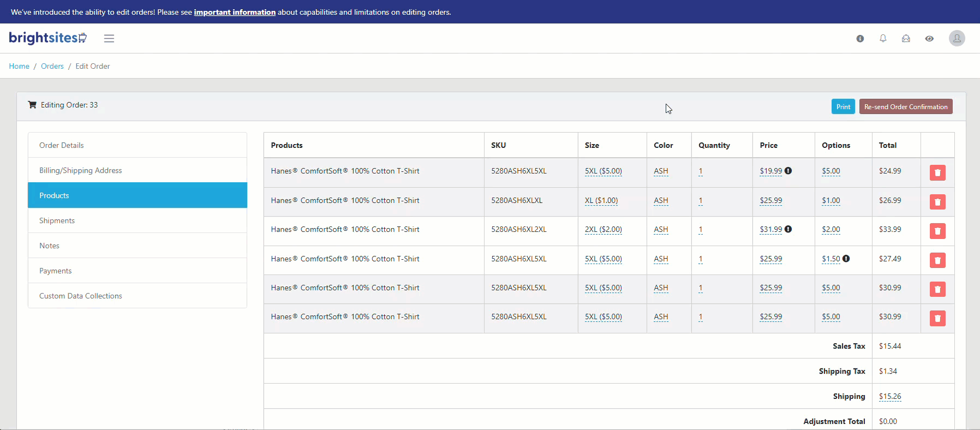Open the hamburger navigation menu

(109, 38)
